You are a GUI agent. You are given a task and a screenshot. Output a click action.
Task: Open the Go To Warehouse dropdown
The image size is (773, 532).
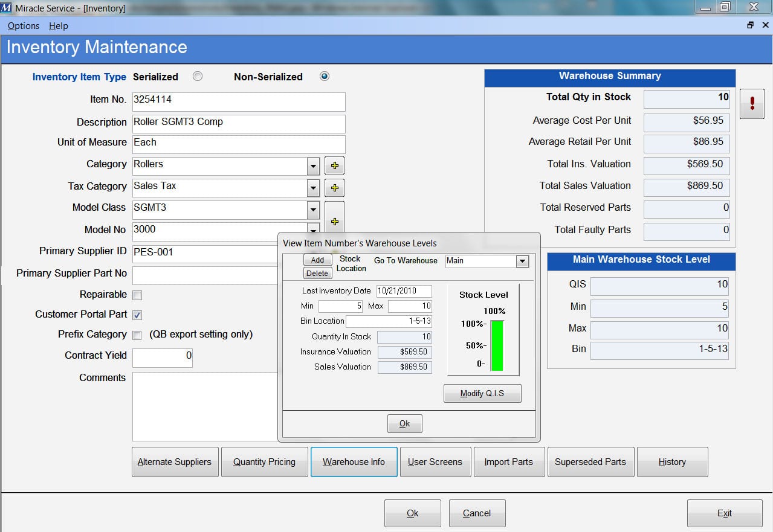[522, 261]
